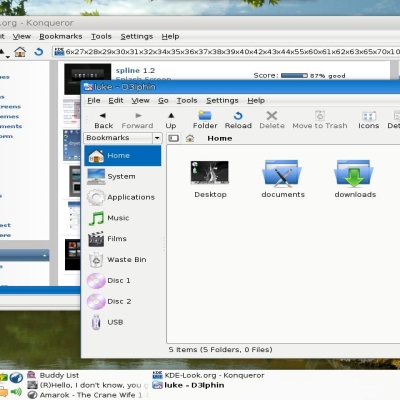Image resolution: width=400 pixels, height=400 pixels.
Task: Toggle editable location bar icon
Action: 173,138
